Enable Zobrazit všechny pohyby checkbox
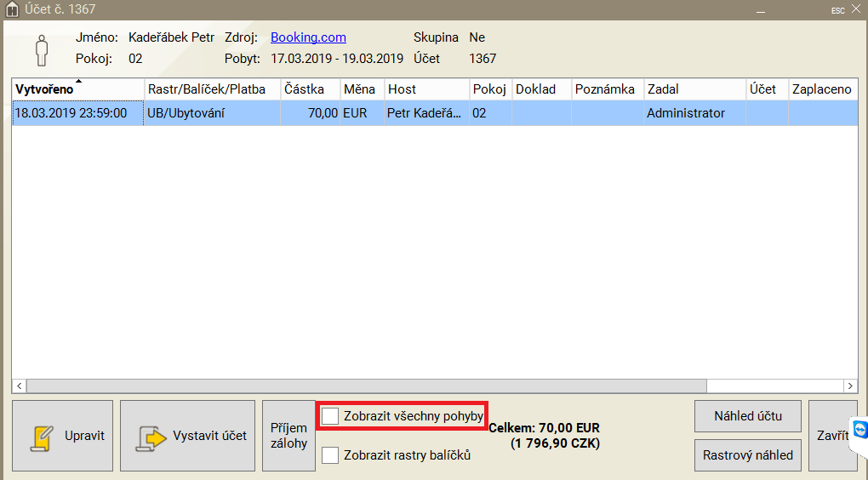Image resolution: width=868 pixels, height=480 pixels. click(x=330, y=416)
